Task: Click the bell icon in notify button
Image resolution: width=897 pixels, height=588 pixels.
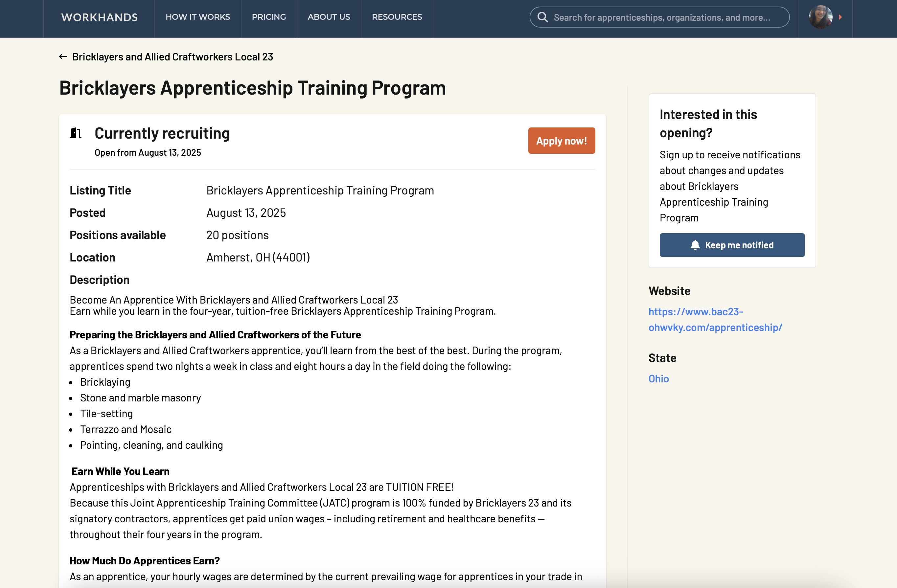Action: pos(695,245)
